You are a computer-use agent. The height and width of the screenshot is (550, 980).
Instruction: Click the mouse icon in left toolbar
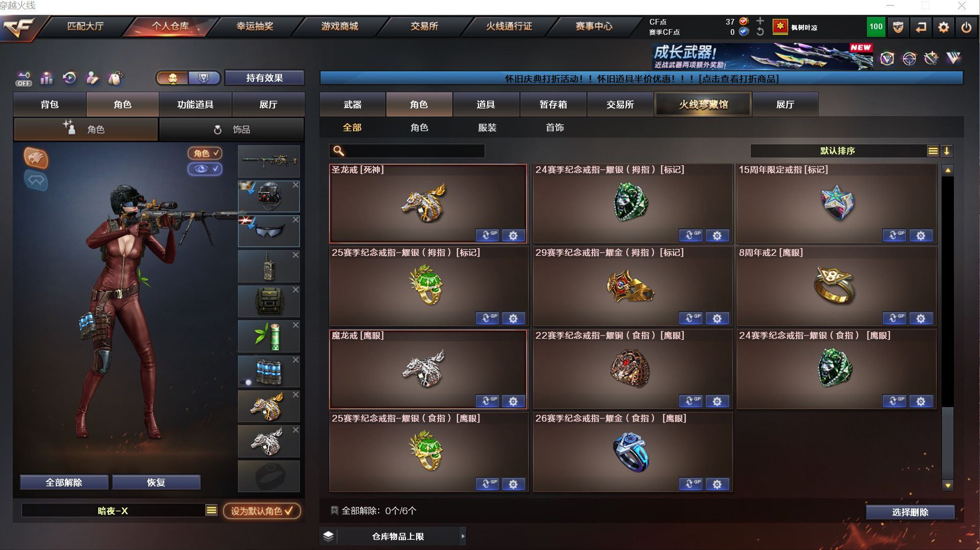click(x=115, y=78)
